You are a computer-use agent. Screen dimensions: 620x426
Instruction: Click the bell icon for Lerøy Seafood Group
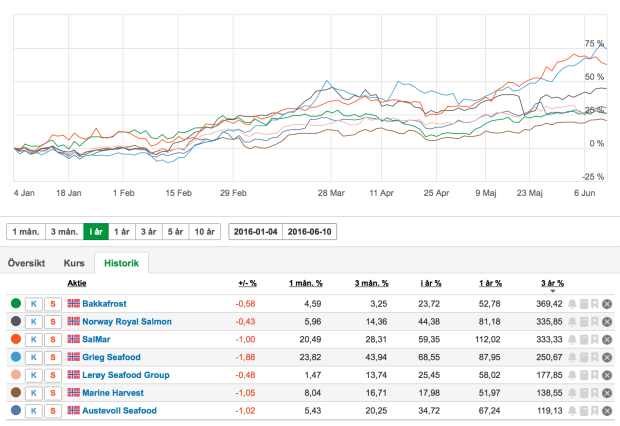pos(573,375)
